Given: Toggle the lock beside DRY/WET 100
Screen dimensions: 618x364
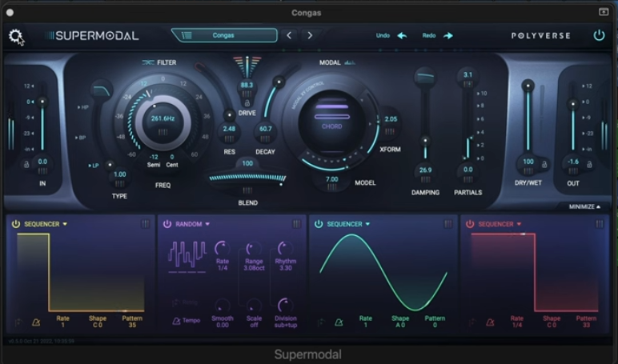Looking at the screenshot, I should pyautogui.click(x=544, y=164).
